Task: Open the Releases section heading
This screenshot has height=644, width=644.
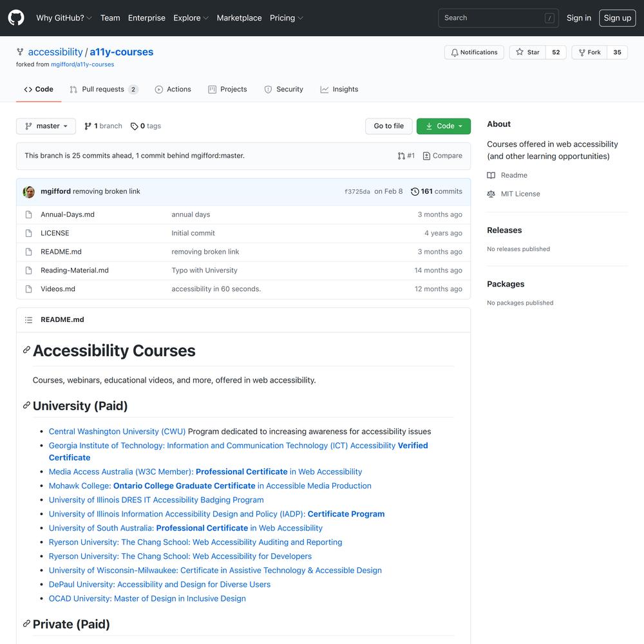Action: pos(504,231)
